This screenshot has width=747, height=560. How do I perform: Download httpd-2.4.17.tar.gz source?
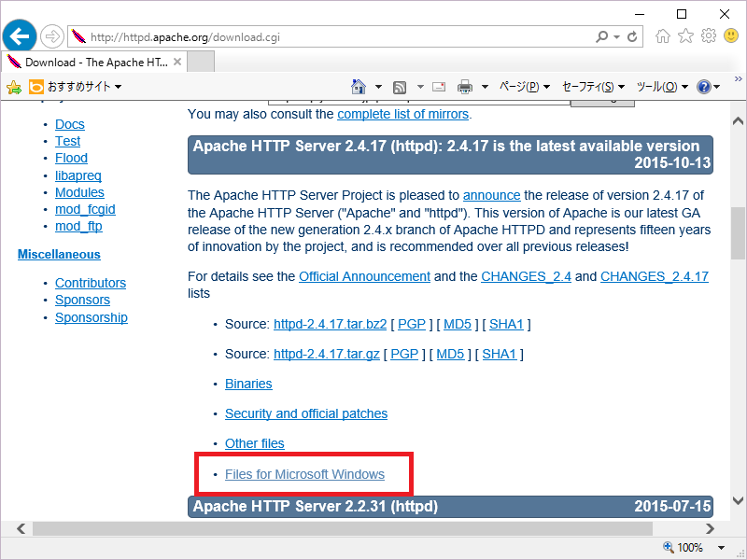326,355
